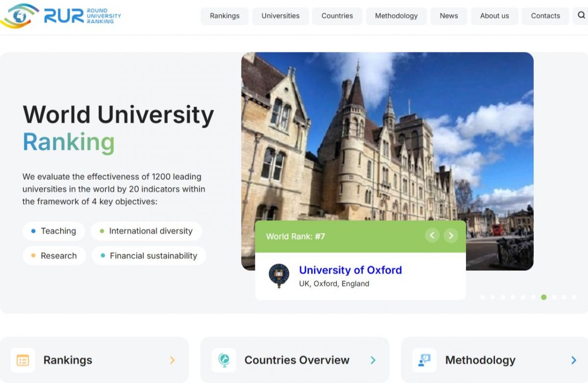Open the Universities menu item
The image size is (588, 383).
(x=280, y=16)
